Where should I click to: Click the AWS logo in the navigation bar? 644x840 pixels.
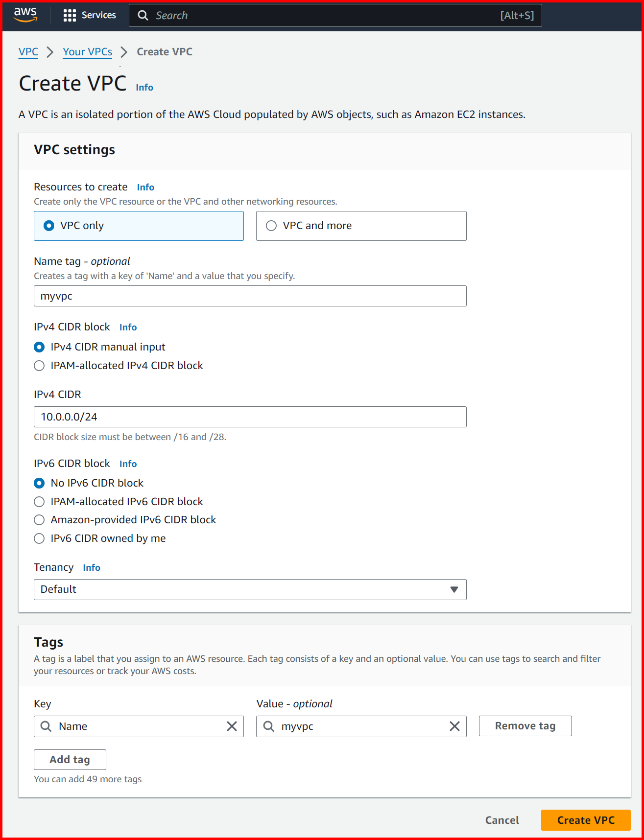pos(25,15)
